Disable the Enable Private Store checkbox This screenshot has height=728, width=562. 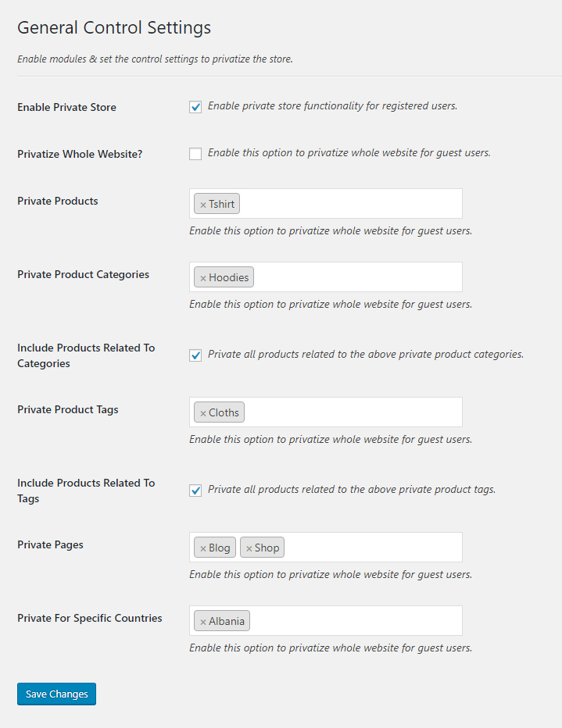click(x=195, y=107)
